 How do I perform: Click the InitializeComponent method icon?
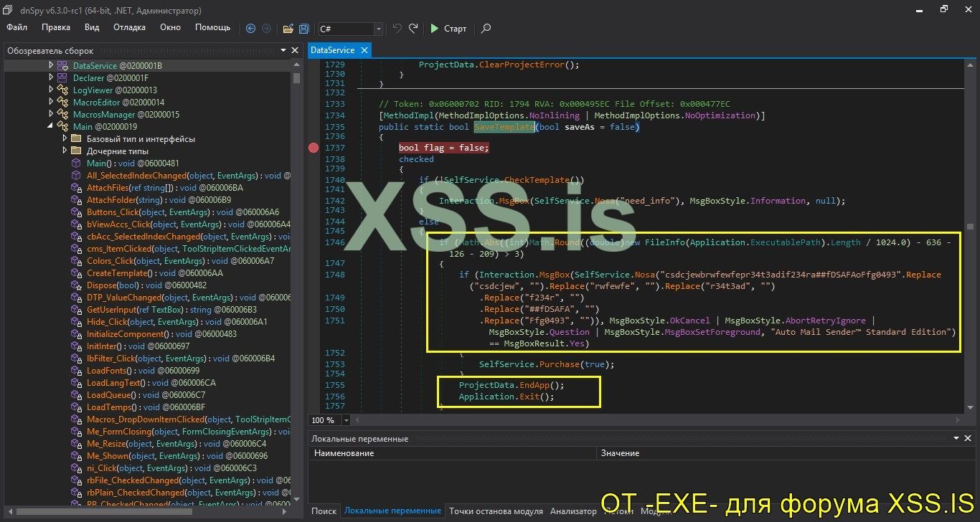point(76,333)
